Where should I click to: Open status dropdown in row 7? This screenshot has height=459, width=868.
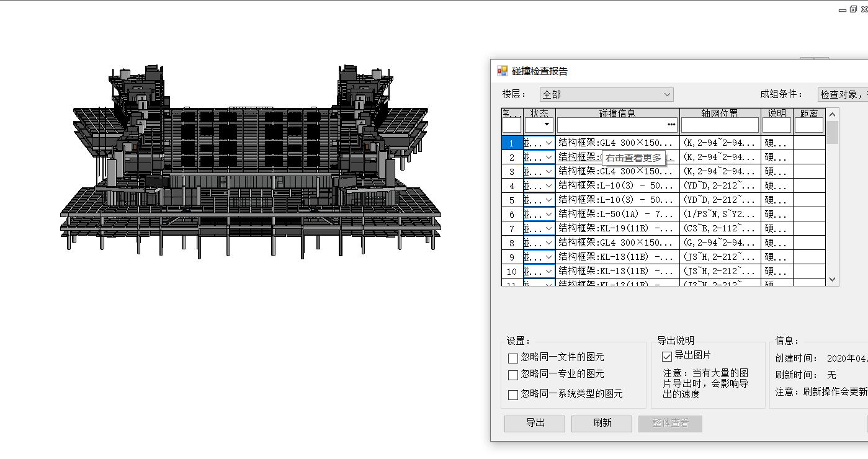click(548, 228)
